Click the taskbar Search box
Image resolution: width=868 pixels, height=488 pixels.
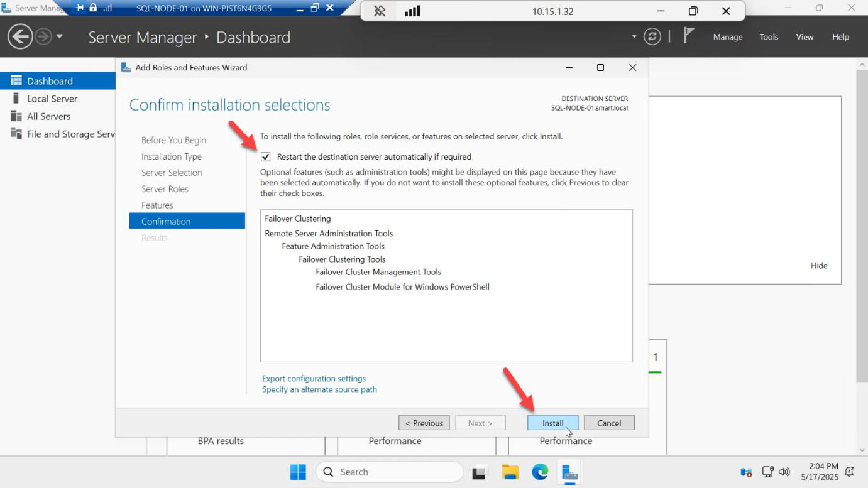click(389, 472)
